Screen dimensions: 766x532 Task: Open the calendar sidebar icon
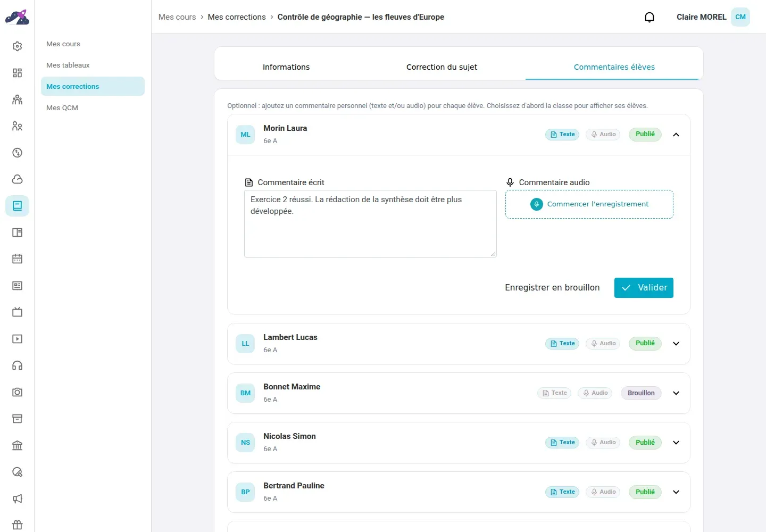(x=17, y=259)
